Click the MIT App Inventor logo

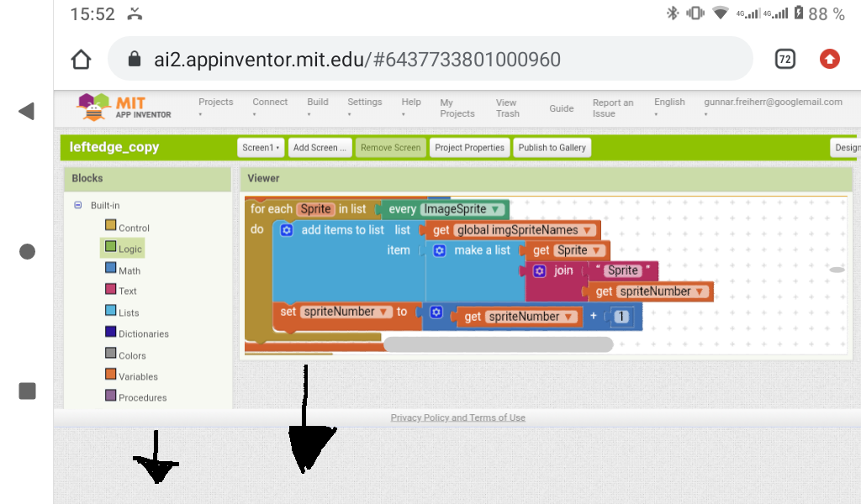coord(124,107)
